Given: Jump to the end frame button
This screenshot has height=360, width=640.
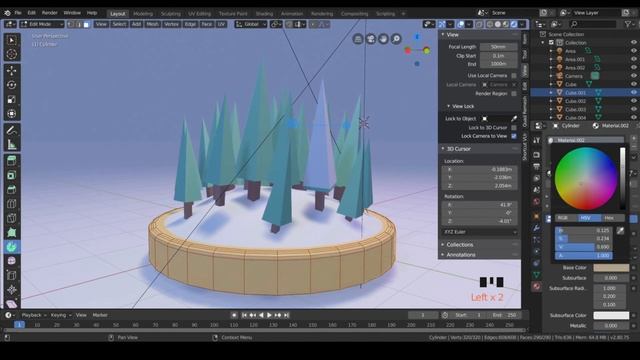Looking at the screenshot, I should tap(287, 315).
